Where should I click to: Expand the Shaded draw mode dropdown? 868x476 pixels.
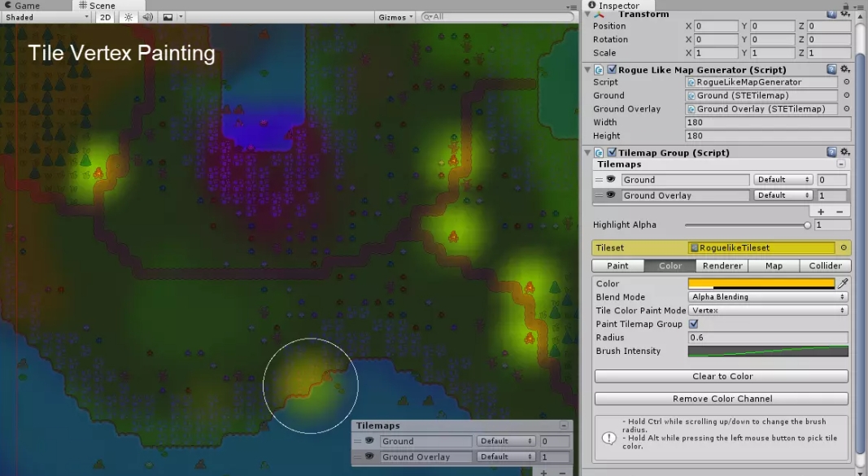46,17
